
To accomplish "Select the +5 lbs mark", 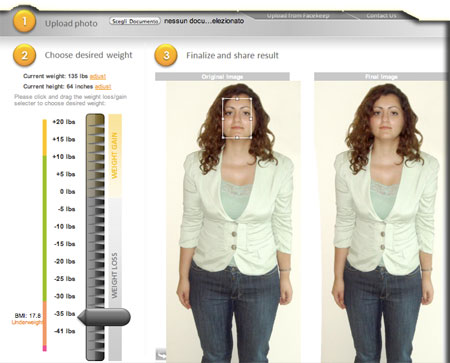I will pos(66,174).
